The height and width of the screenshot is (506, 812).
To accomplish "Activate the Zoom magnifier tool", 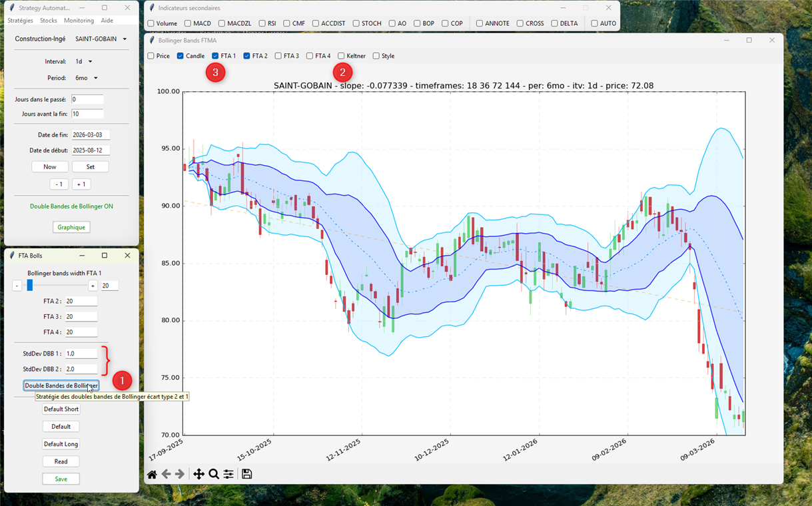I will 214,474.
